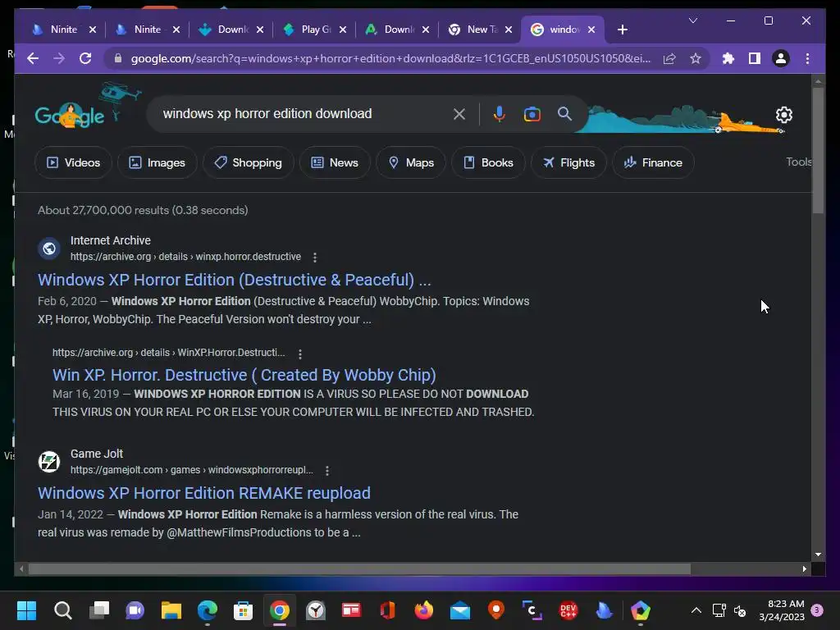Image resolution: width=840 pixels, height=630 pixels.
Task: Open Dev-C++ from taskbar
Action: coord(568,610)
